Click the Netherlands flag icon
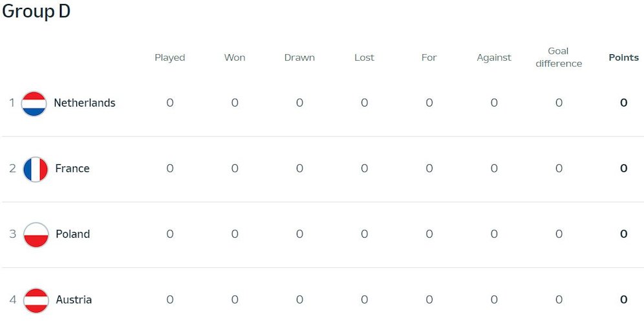This screenshot has width=644, height=321. [34, 103]
